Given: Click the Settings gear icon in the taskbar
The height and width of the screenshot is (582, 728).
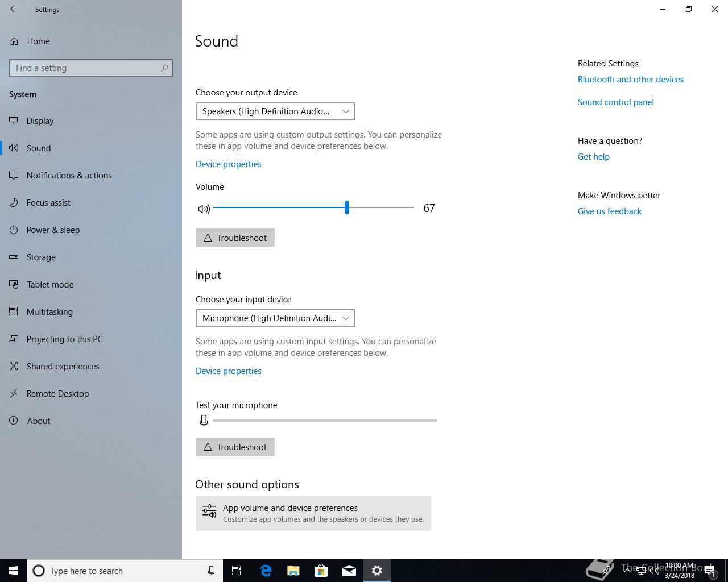Looking at the screenshot, I should [x=377, y=571].
